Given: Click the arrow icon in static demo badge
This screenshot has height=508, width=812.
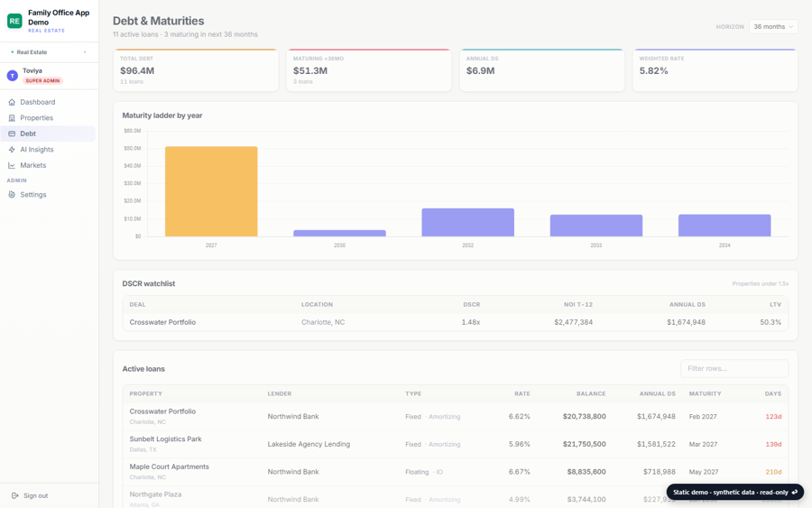Looking at the screenshot, I should pos(795,492).
